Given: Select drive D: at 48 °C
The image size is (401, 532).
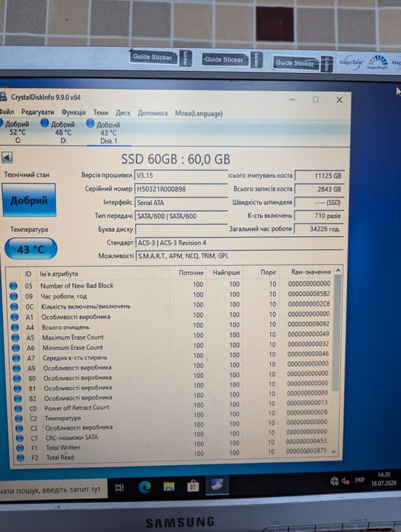Looking at the screenshot, I should coord(59,131).
